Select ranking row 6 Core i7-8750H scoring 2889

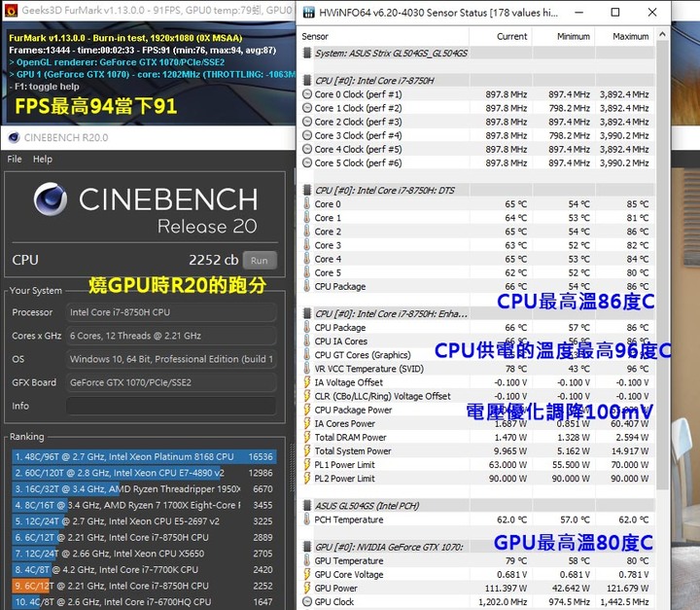(x=144, y=537)
